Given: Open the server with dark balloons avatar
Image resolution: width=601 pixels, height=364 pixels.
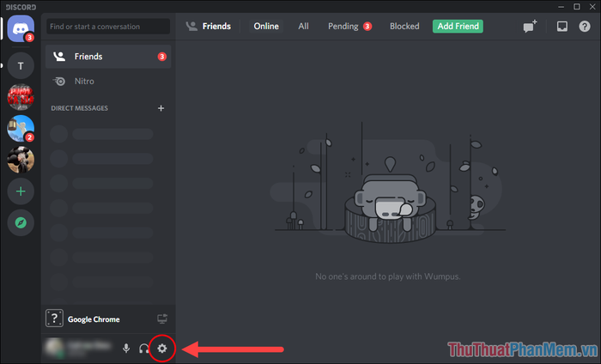Looking at the screenshot, I should [x=21, y=160].
